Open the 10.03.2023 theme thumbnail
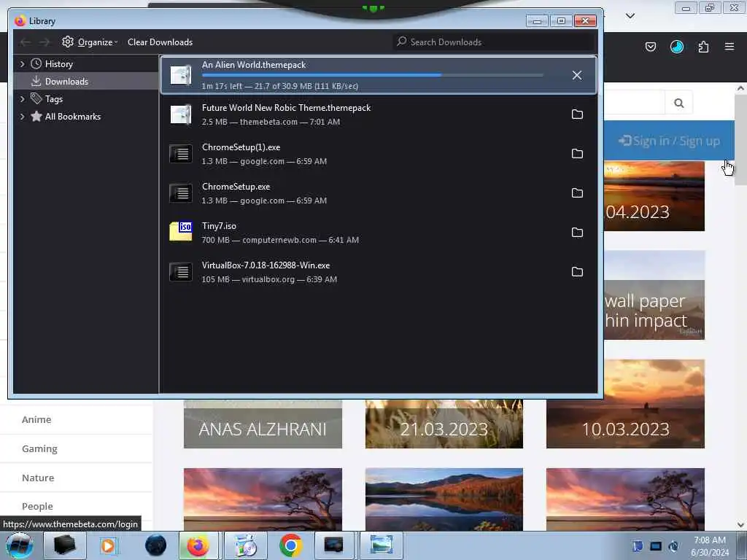Image resolution: width=747 pixels, height=560 pixels. tap(625, 404)
